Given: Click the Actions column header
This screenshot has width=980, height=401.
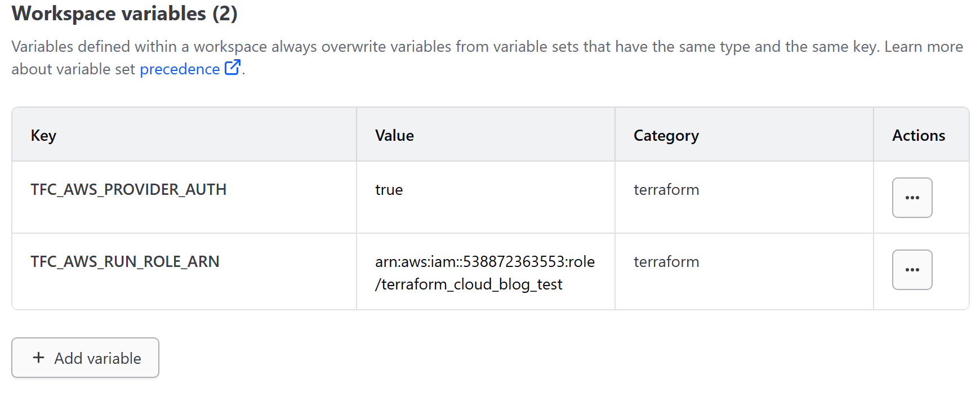Looking at the screenshot, I should click(x=918, y=136).
